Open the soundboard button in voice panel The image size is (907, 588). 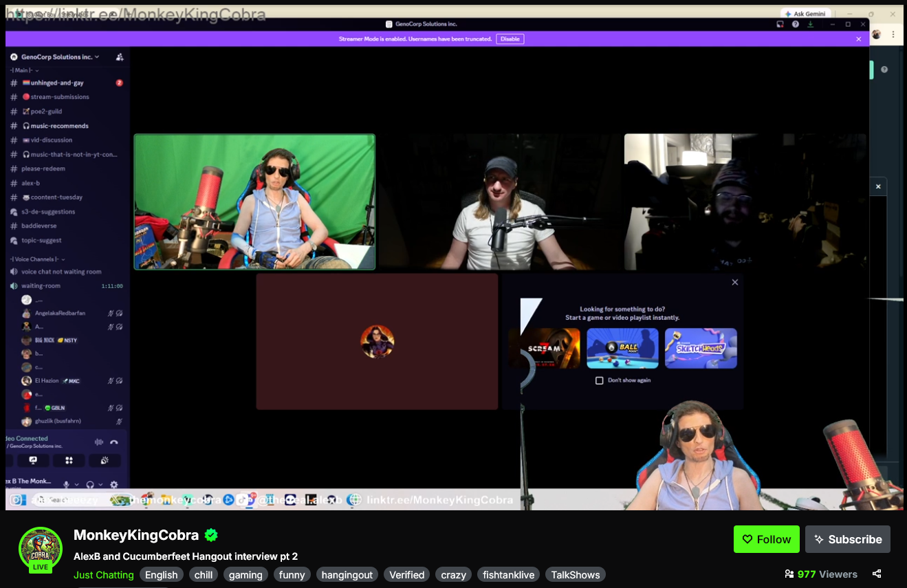[105, 461]
